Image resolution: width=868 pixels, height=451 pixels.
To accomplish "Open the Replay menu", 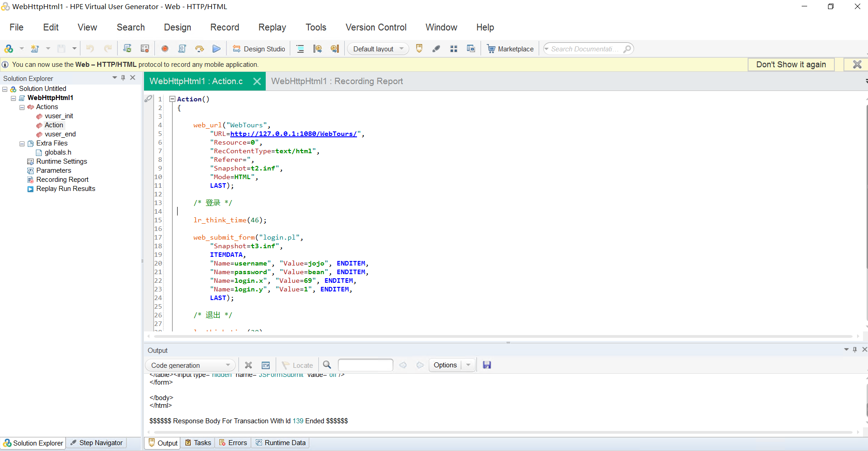I will click(272, 27).
